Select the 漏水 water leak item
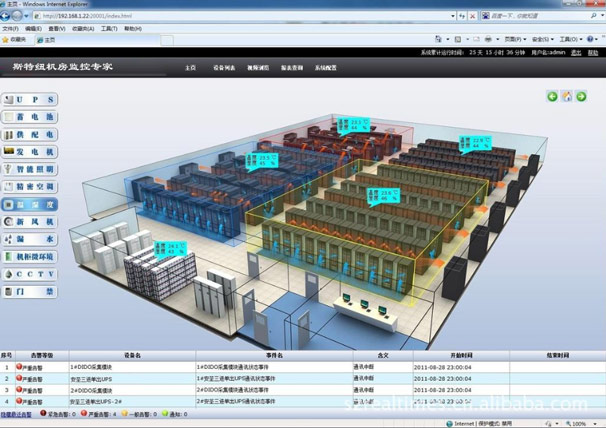Viewport: 606px width, 428px height. [x=30, y=239]
